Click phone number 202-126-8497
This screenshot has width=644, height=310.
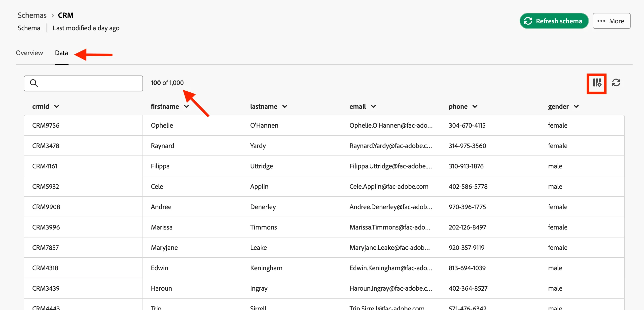[467, 227]
